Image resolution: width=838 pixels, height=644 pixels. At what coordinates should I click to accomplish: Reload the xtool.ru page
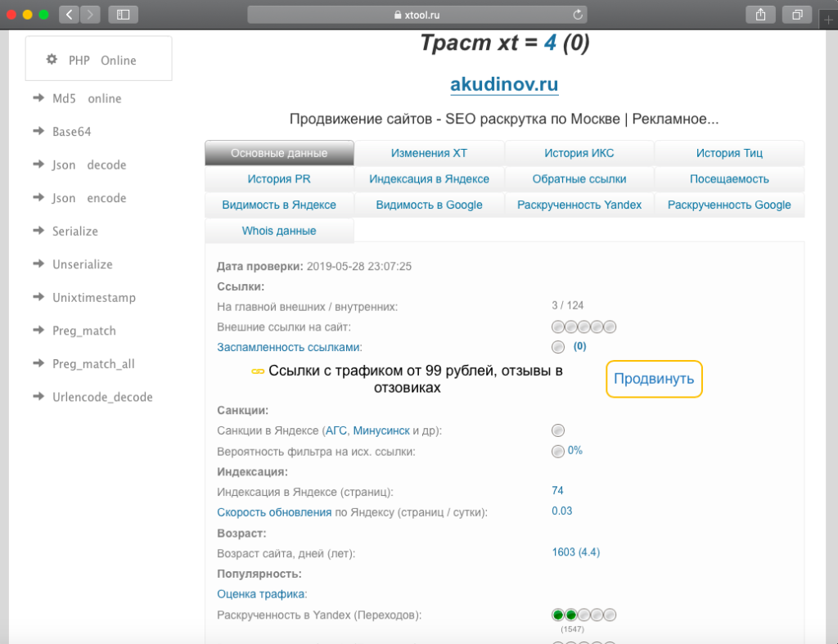coord(578,15)
